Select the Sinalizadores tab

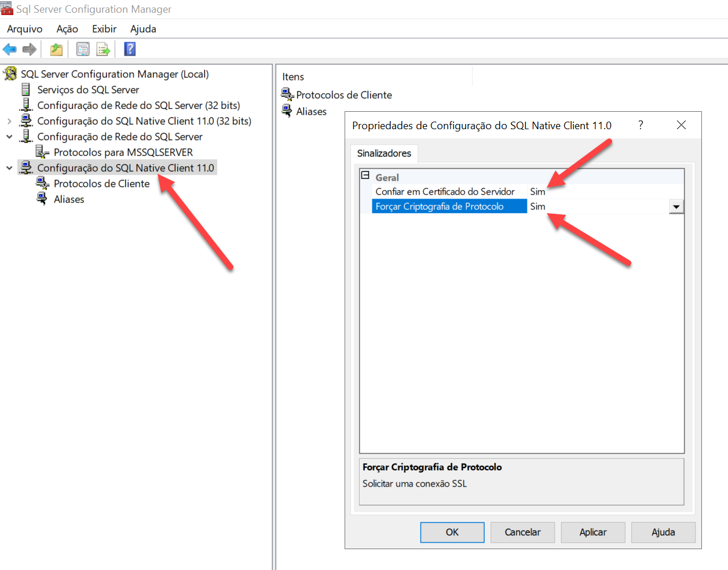coord(384,154)
